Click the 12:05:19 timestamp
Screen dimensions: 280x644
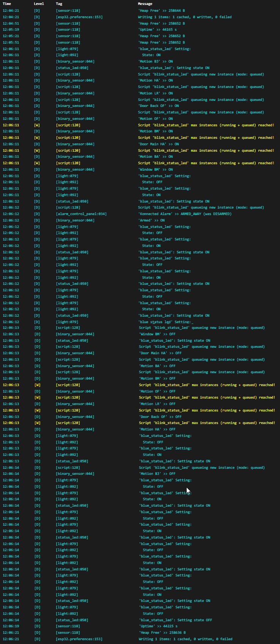[11, 30]
